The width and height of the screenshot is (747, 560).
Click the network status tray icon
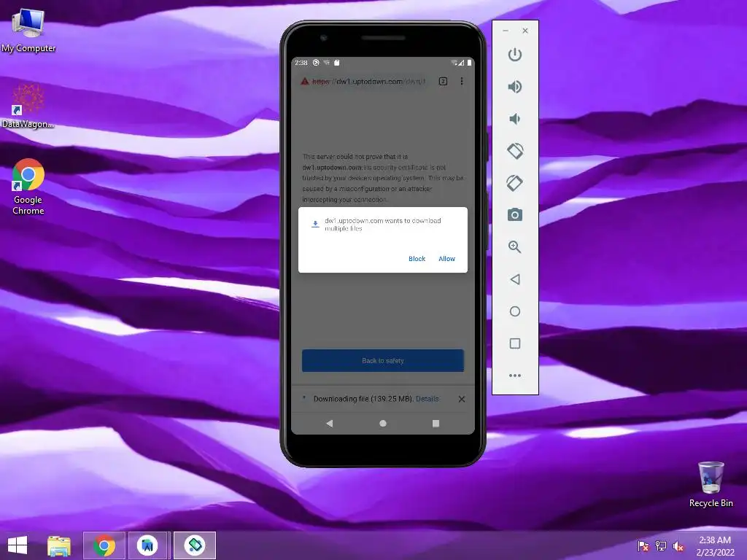pyautogui.click(x=661, y=545)
